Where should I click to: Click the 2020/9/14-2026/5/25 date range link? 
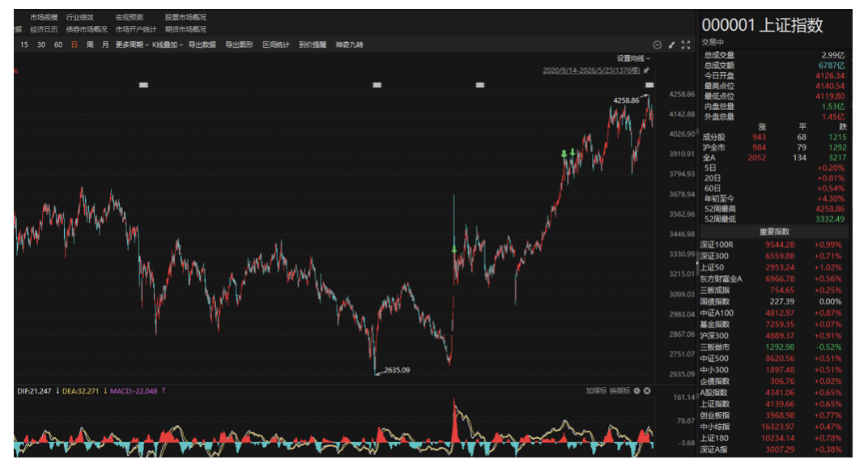[591, 70]
